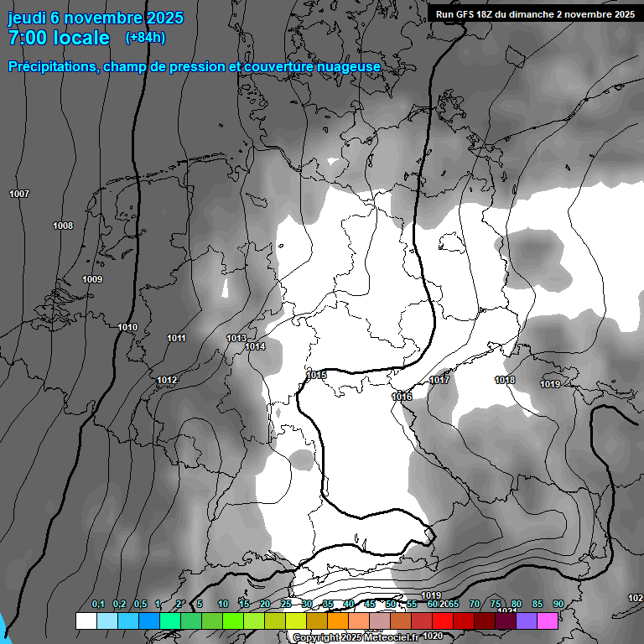Screen dimensions: 644x644
Task: Pick the mint green legend swatch
Action: click(170, 621)
